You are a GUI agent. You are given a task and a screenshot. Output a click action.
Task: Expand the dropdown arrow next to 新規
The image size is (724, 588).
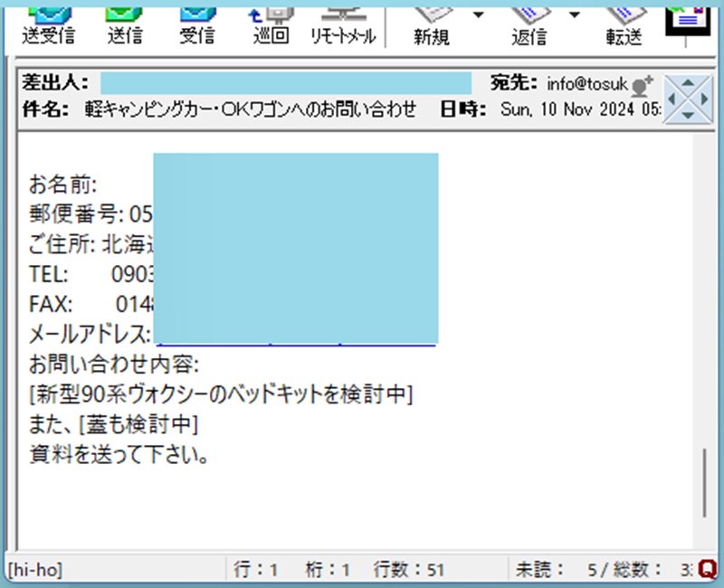478,15
